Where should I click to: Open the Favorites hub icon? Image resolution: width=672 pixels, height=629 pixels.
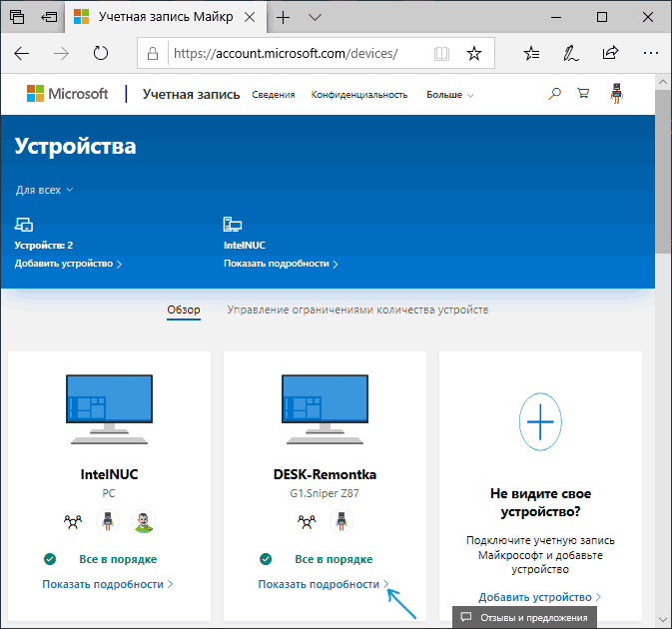[531, 53]
